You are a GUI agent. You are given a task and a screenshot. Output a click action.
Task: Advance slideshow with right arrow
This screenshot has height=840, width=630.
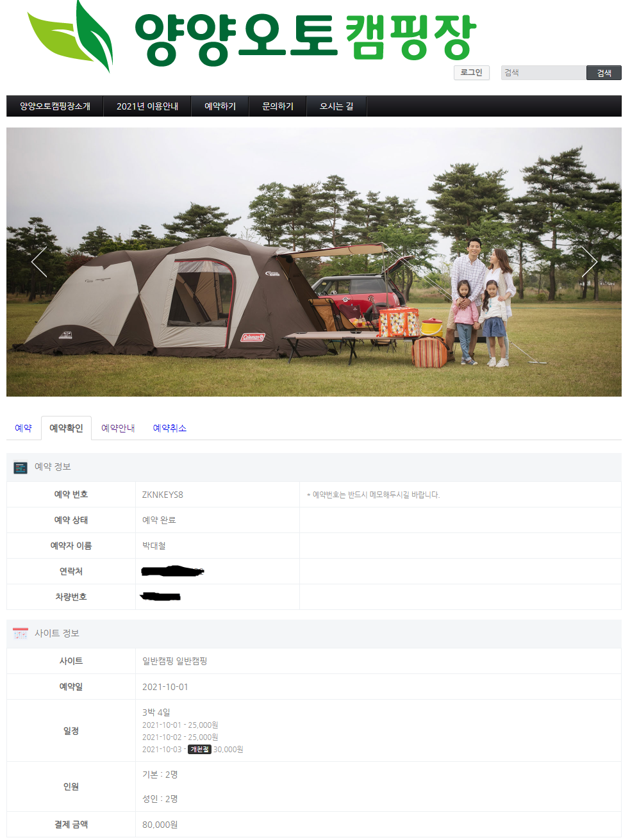589,261
